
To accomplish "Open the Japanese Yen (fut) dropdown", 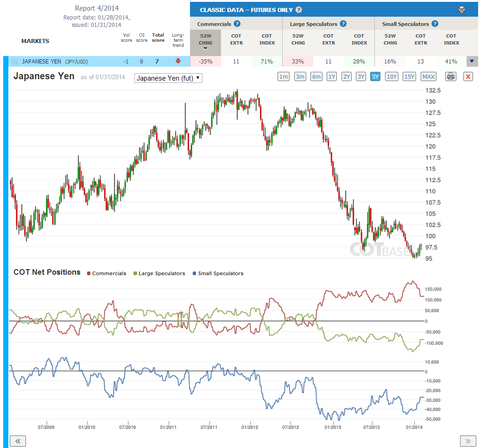I will pyautogui.click(x=168, y=78).
